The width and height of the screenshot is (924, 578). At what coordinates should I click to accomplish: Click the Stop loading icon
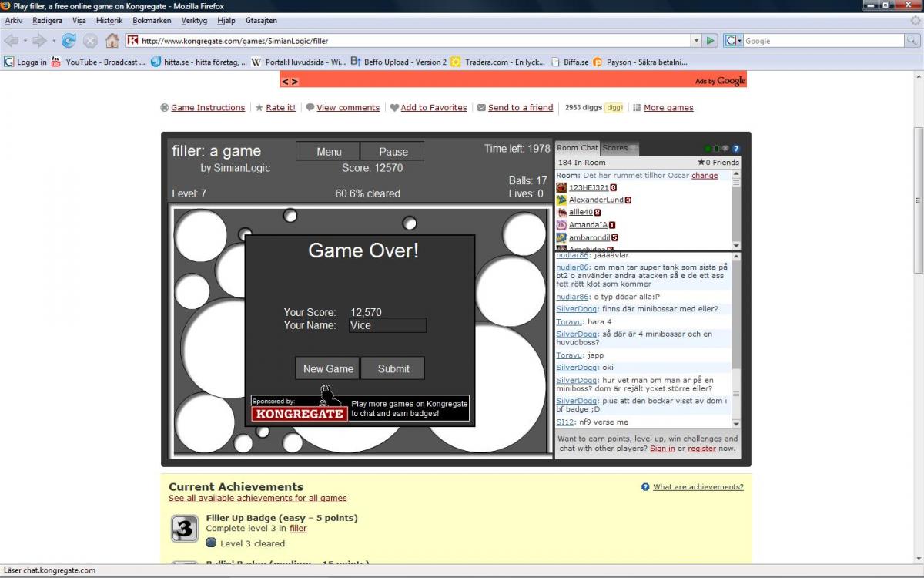coord(90,41)
